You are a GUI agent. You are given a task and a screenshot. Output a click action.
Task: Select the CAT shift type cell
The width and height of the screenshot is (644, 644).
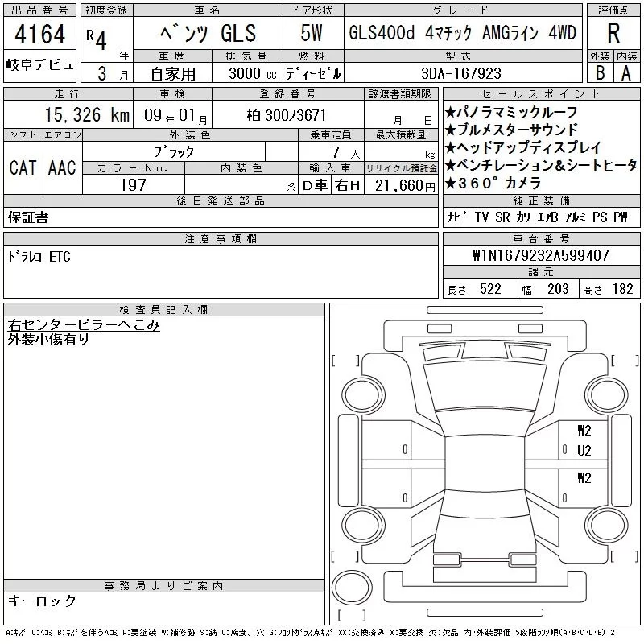tap(23, 167)
